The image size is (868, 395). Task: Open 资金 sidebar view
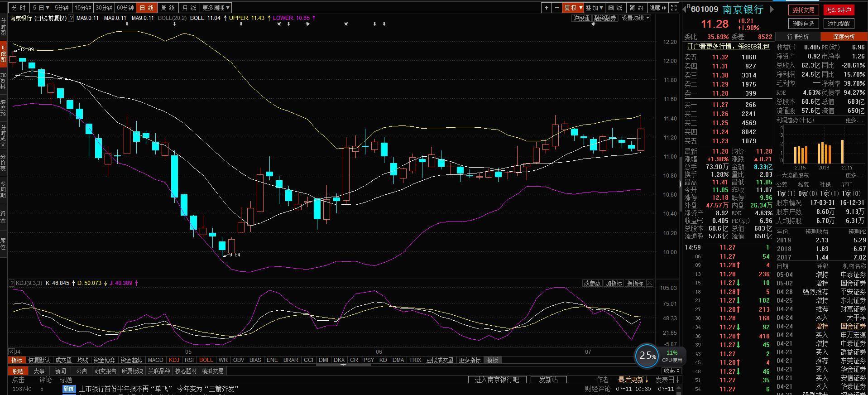(3, 217)
